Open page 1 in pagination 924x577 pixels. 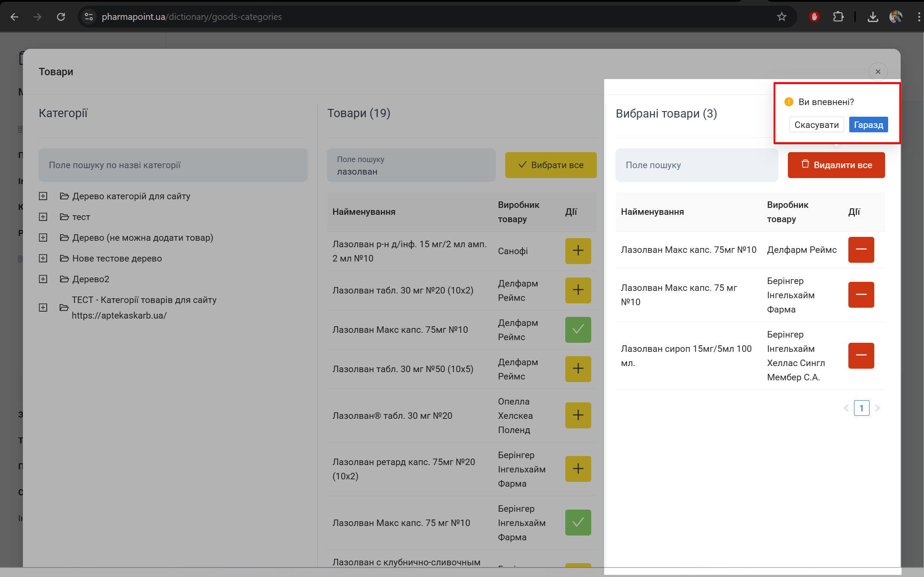(861, 408)
